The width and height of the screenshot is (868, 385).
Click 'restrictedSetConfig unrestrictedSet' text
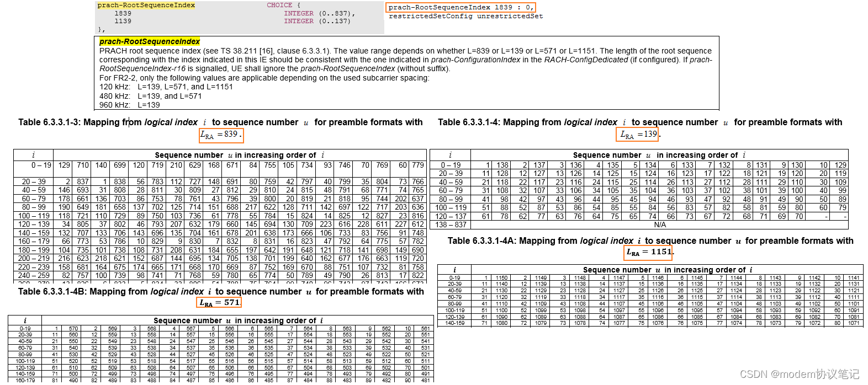(465, 16)
